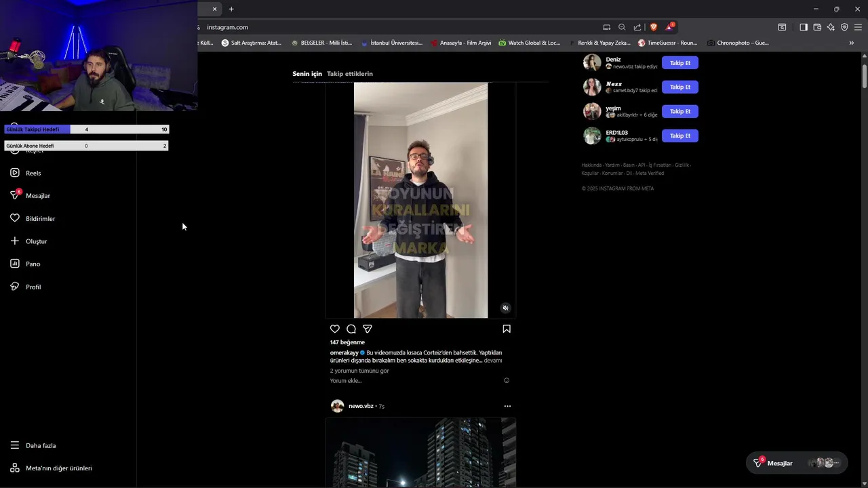868x488 pixels.
Task: Open Bildirimler heart icon in sidebar
Action: (x=14, y=218)
